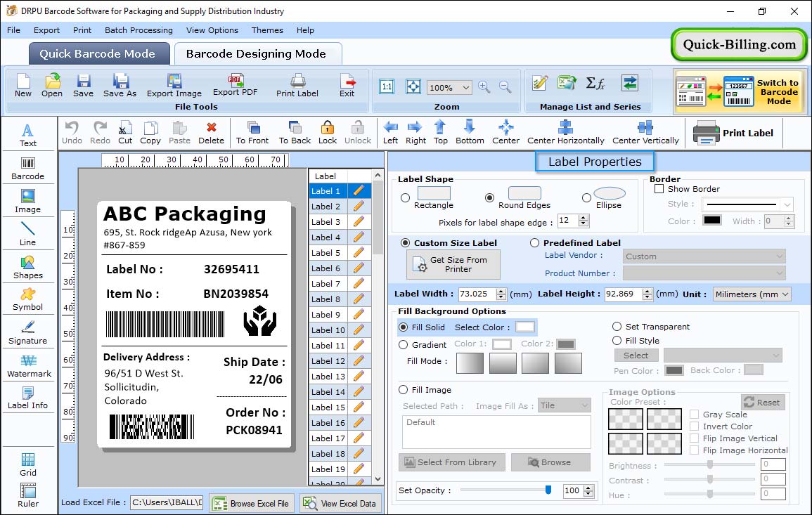
Task: Click Browse Excel File button
Action: (252, 503)
